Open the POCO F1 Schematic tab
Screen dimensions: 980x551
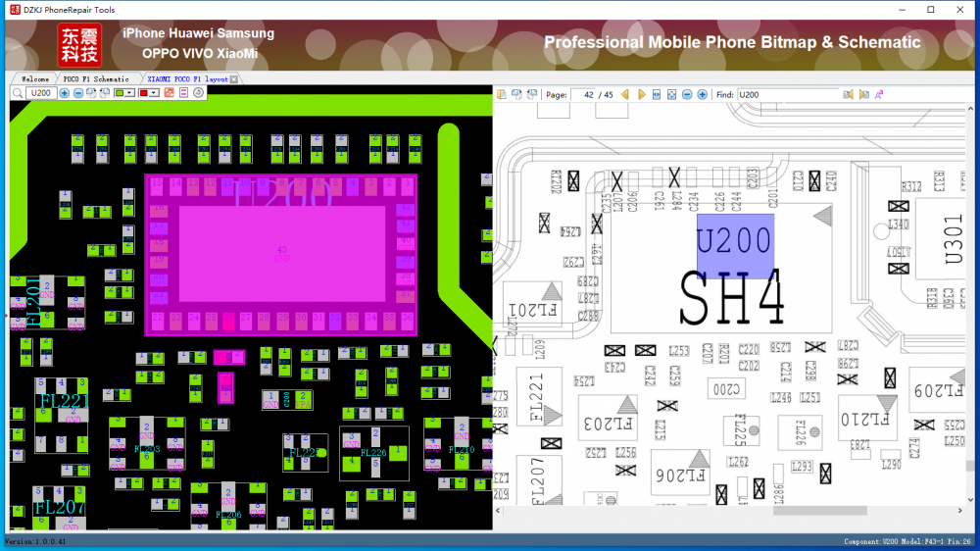pyautogui.click(x=95, y=78)
